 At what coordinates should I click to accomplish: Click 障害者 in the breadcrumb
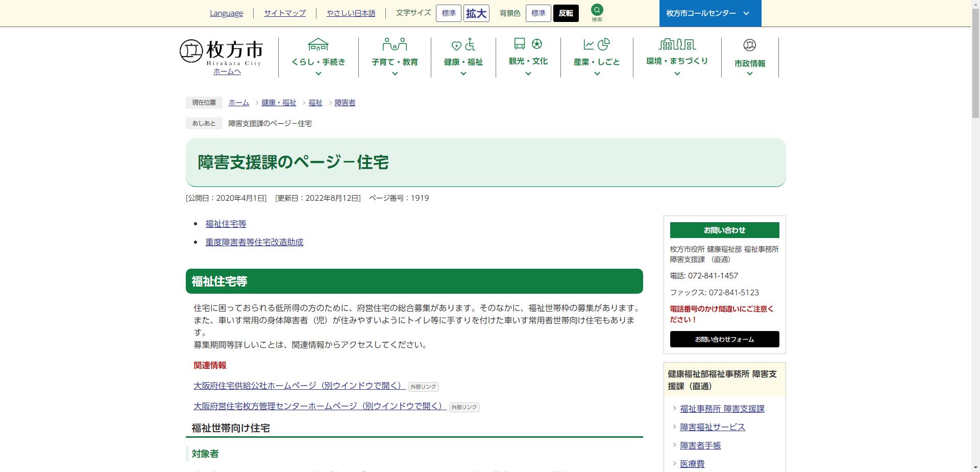[345, 103]
